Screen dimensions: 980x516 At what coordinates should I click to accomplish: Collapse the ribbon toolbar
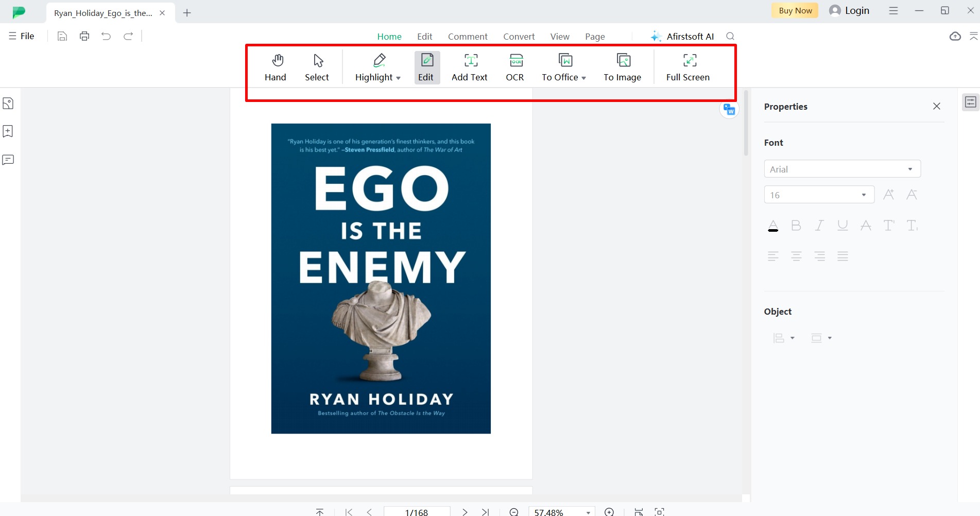[x=973, y=36]
